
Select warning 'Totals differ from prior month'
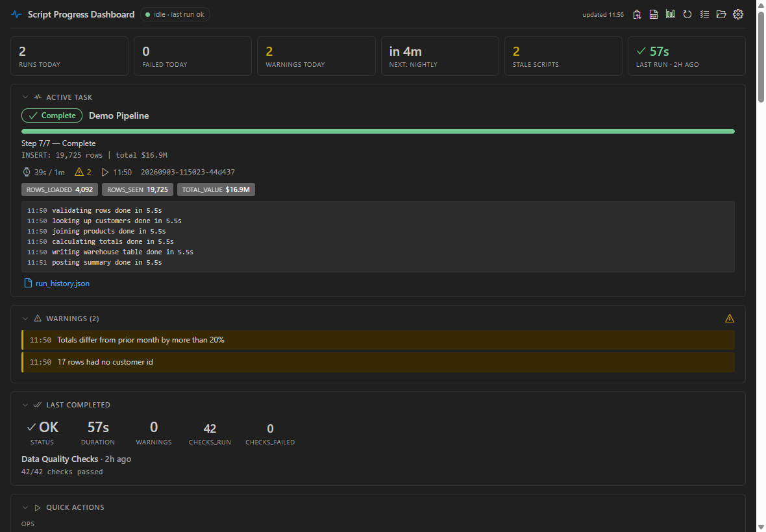coord(378,340)
